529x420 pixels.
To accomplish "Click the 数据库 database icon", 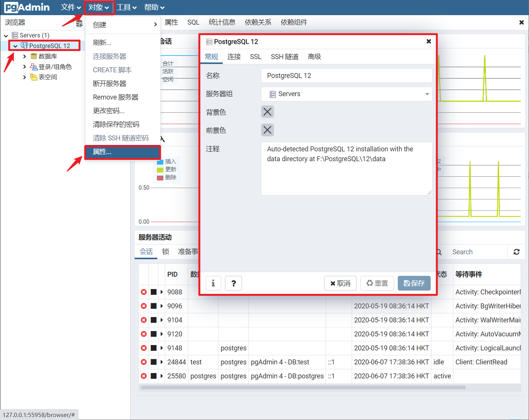I will click(34, 56).
